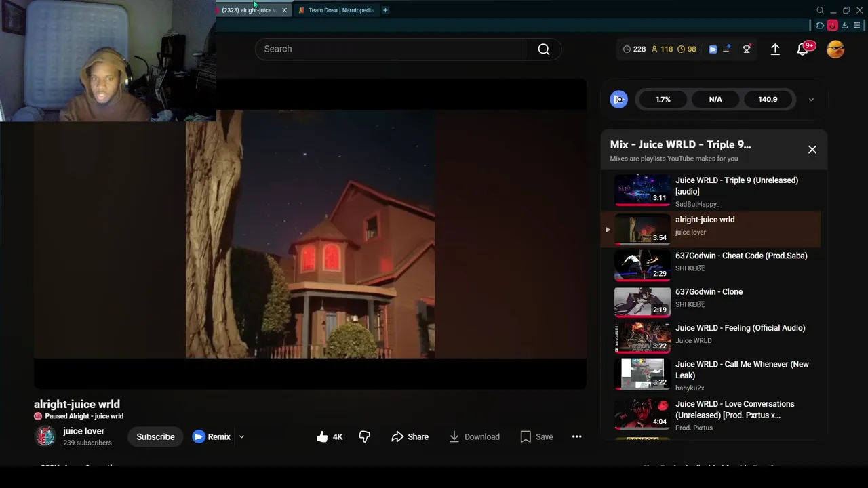Select the 140.9 stat pill

[x=768, y=99]
